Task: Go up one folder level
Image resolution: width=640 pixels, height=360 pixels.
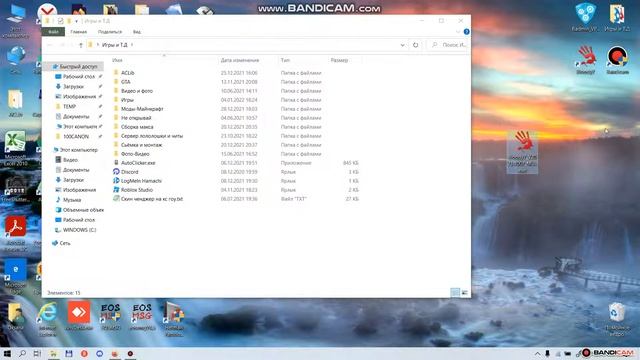Action: click(x=81, y=45)
